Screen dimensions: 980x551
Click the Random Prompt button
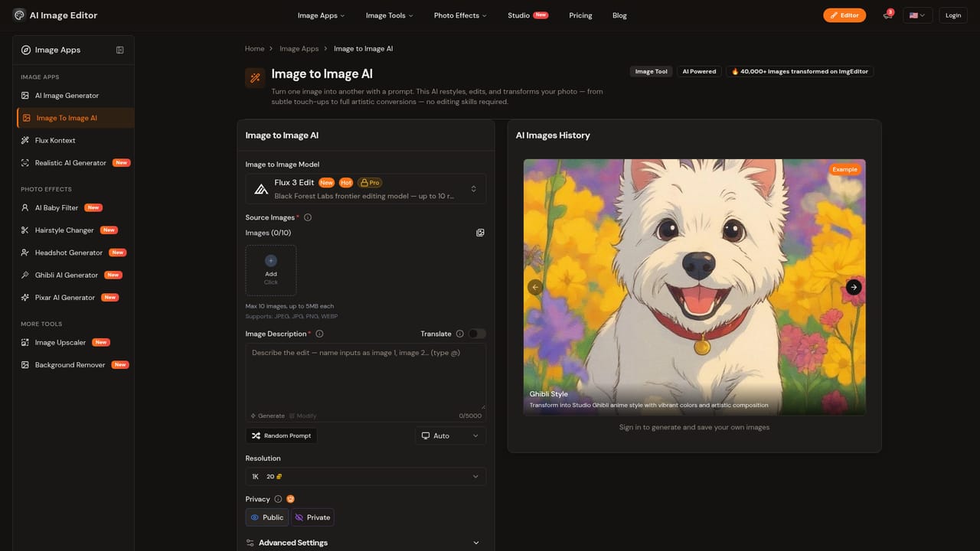coord(281,435)
